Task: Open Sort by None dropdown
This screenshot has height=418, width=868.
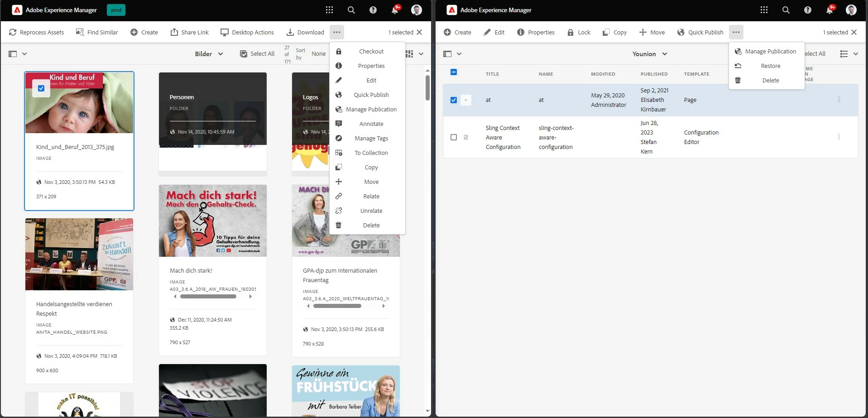Action: (x=318, y=54)
